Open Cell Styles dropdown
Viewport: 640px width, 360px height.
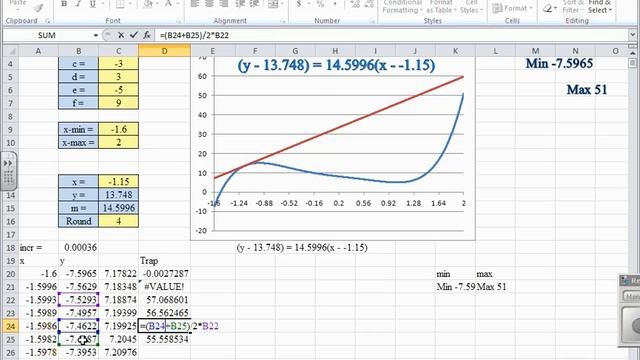[x=471, y=7]
